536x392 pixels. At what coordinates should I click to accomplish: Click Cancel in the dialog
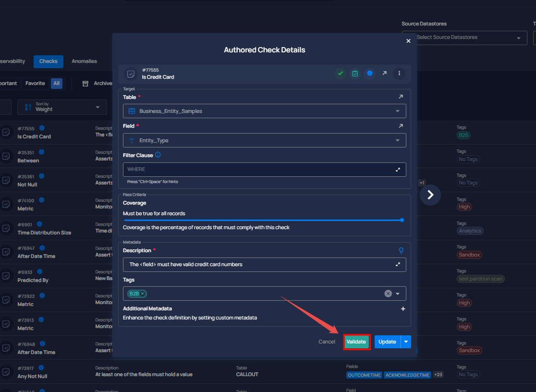click(x=327, y=342)
